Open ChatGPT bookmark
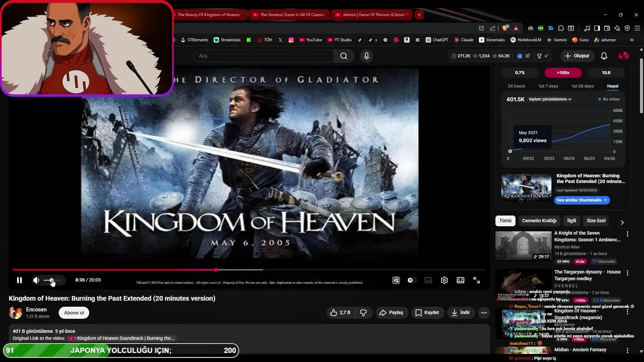The image size is (644, 362). 437,40
